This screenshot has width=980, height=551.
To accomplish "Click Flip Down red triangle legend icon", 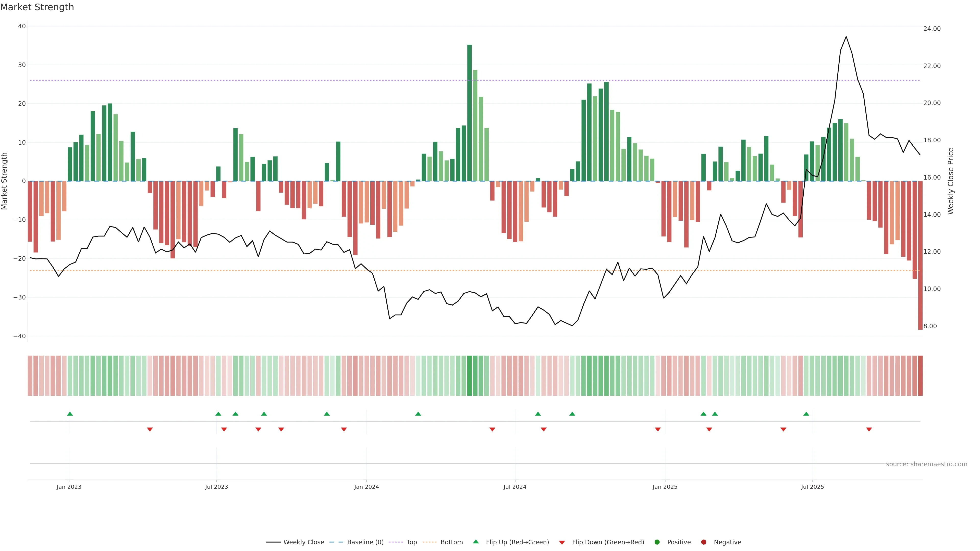I will point(562,542).
